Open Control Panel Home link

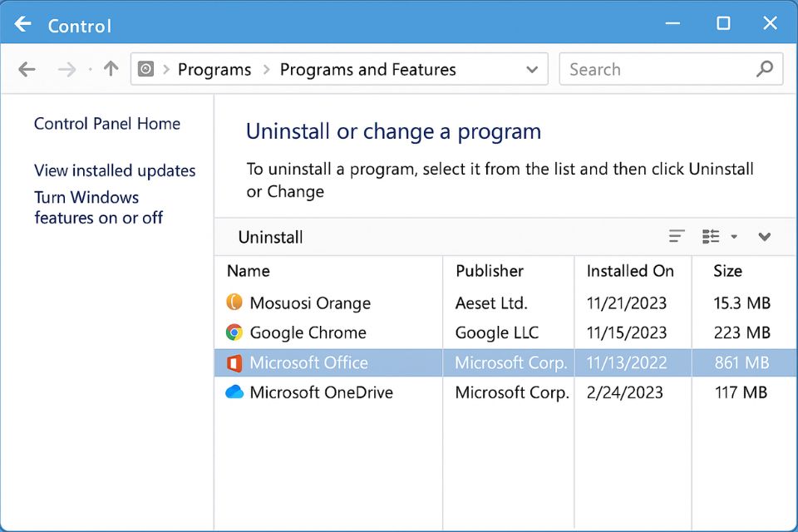click(107, 124)
